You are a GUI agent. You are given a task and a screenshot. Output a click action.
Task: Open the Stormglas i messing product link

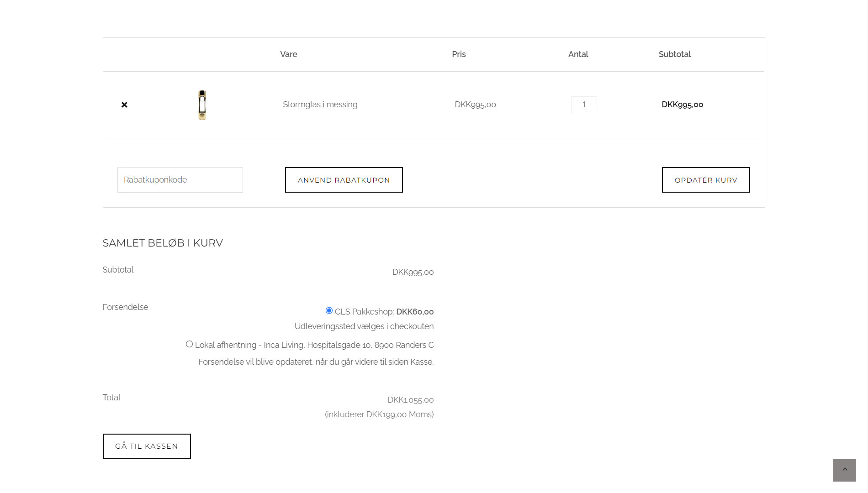(x=320, y=105)
